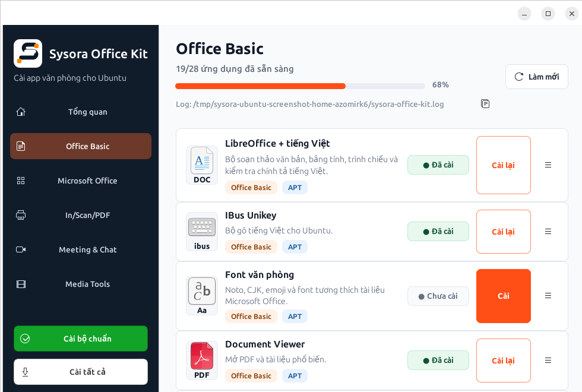The image size is (582, 392).
Task: Click the Cài bộ chuẩn button
Action: pos(81,339)
